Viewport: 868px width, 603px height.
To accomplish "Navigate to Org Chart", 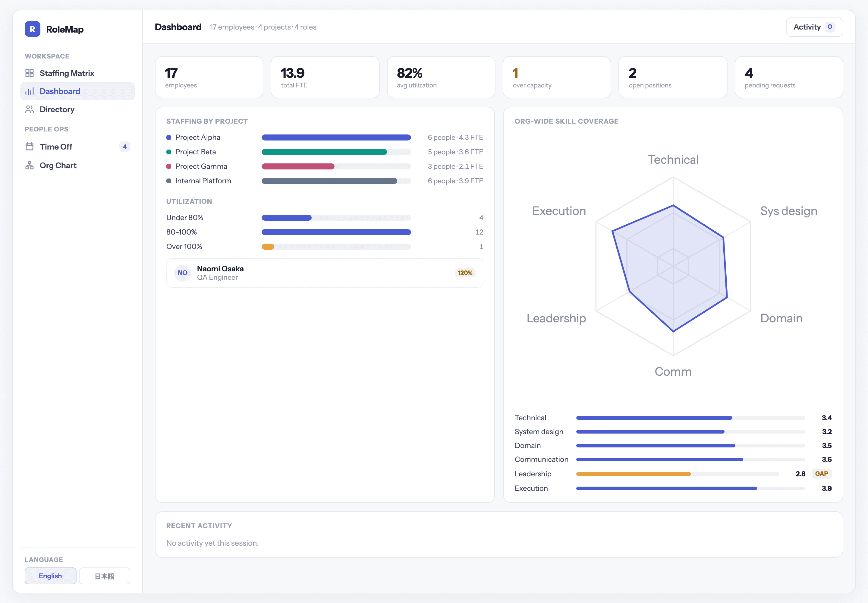I will click(77, 166).
